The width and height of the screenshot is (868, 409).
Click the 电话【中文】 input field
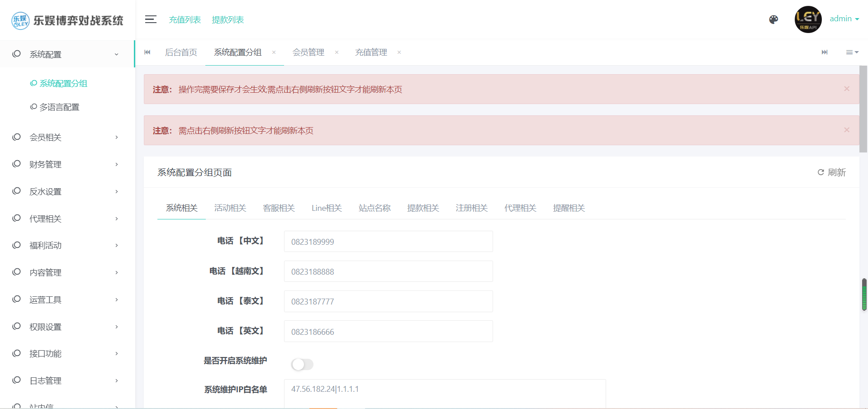388,242
